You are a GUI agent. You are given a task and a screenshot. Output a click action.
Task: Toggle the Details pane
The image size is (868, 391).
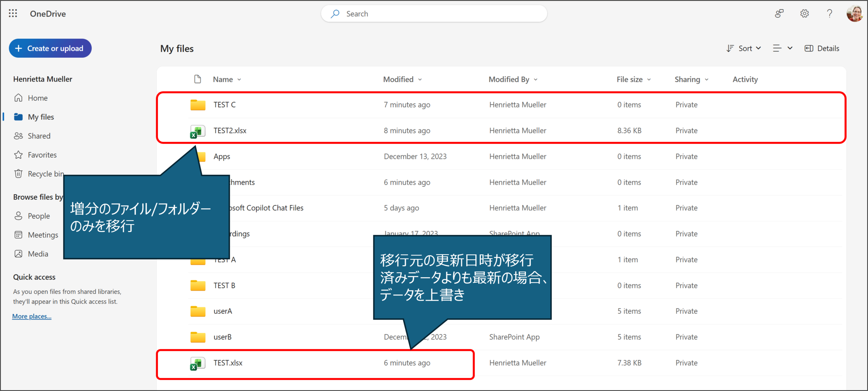point(822,48)
